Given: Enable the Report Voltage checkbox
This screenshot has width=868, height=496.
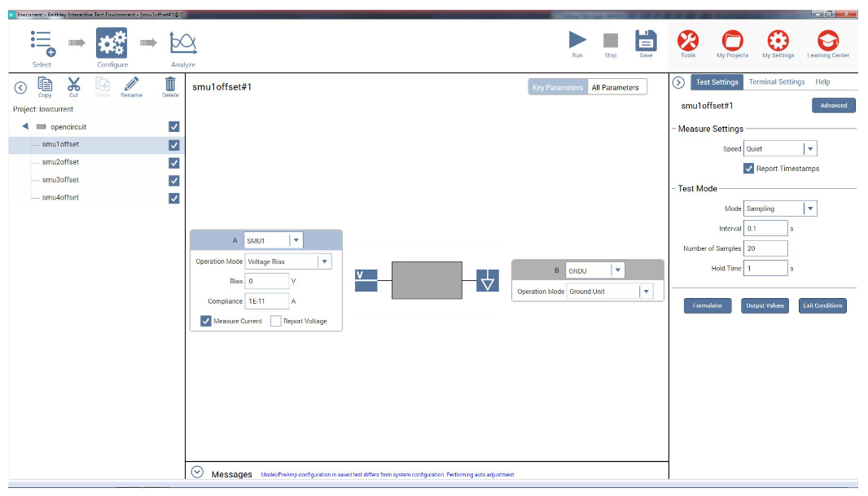Looking at the screenshot, I should click(x=276, y=321).
